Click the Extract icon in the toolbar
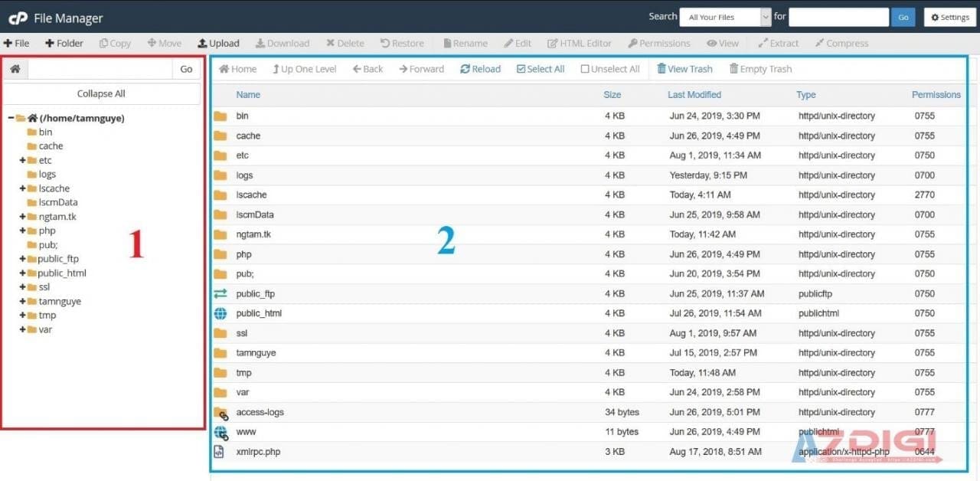 pos(778,43)
